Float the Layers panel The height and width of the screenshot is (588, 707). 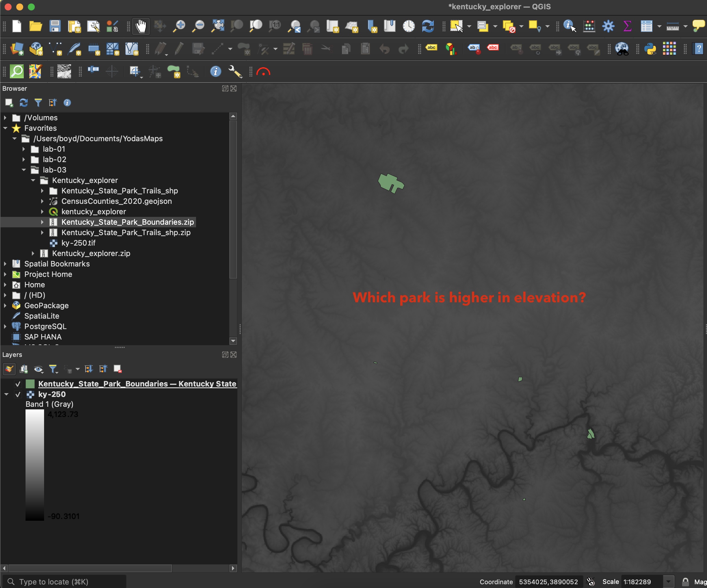(225, 355)
